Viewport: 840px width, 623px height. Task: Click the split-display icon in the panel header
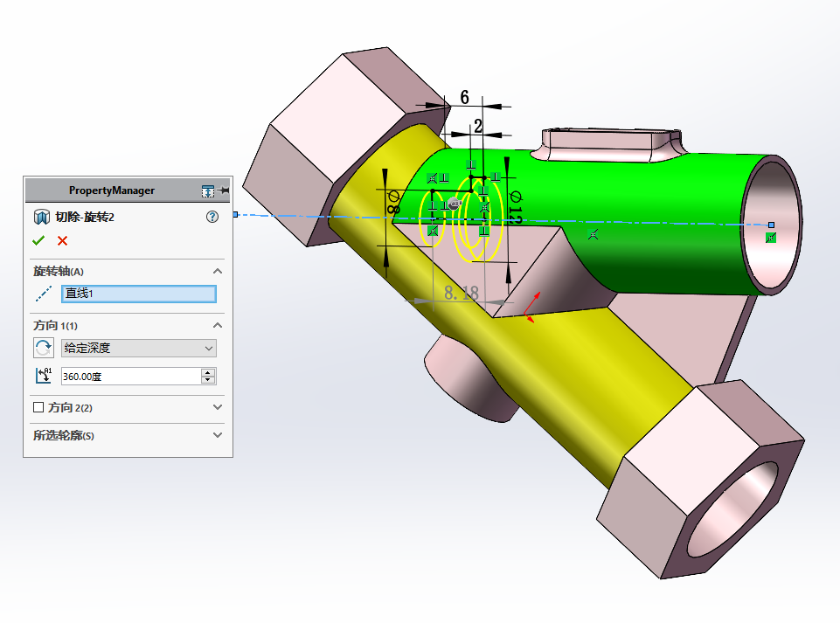click(206, 190)
